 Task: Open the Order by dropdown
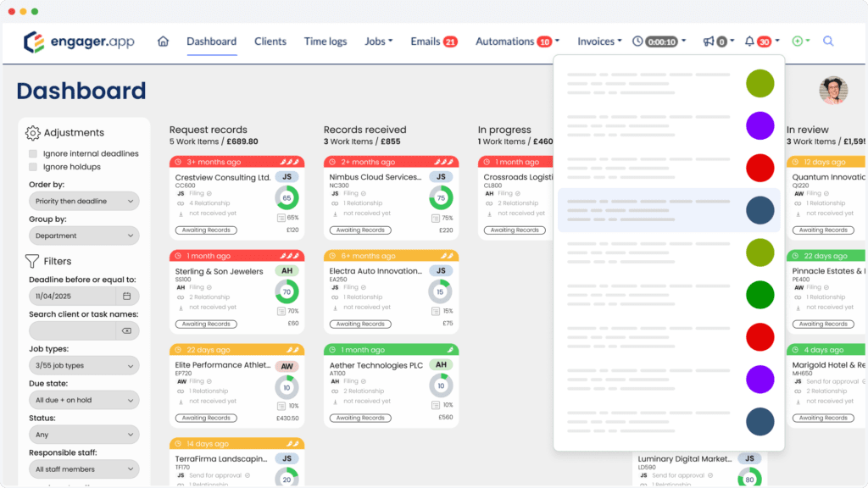coord(84,201)
